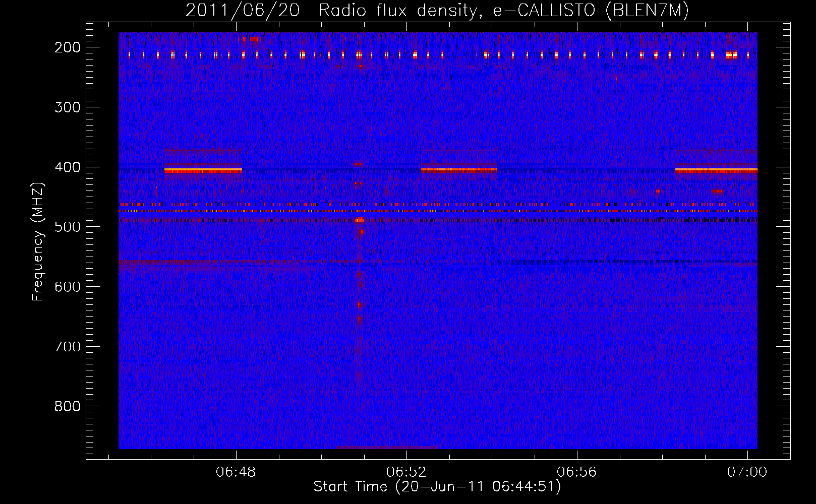Click the 600 frequency tick label
The height and width of the screenshot is (504, 816).
click(68, 287)
